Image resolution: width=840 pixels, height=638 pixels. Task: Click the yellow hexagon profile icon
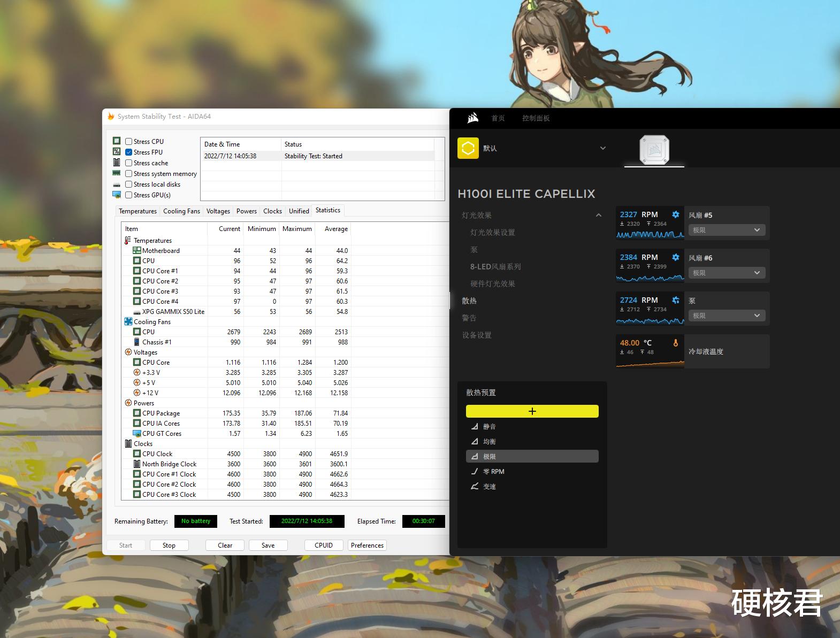point(468,148)
